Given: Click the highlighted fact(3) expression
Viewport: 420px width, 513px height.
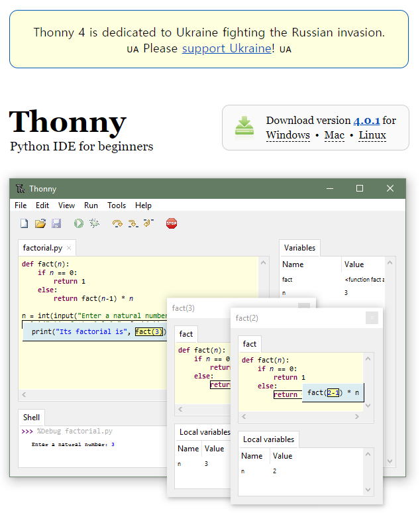Looking at the screenshot, I should [149, 332].
